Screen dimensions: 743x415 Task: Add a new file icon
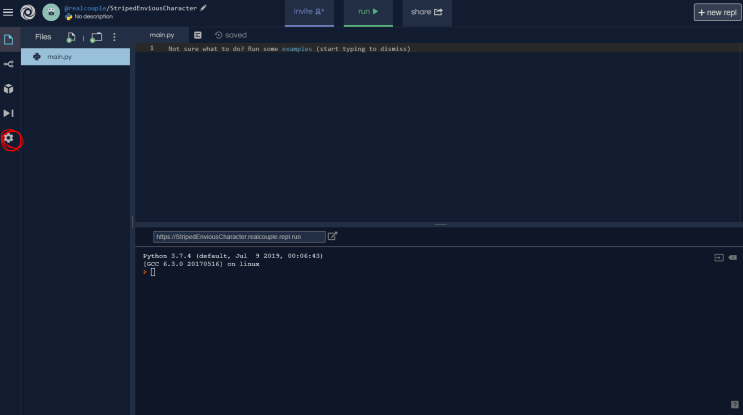pos(71,37)
